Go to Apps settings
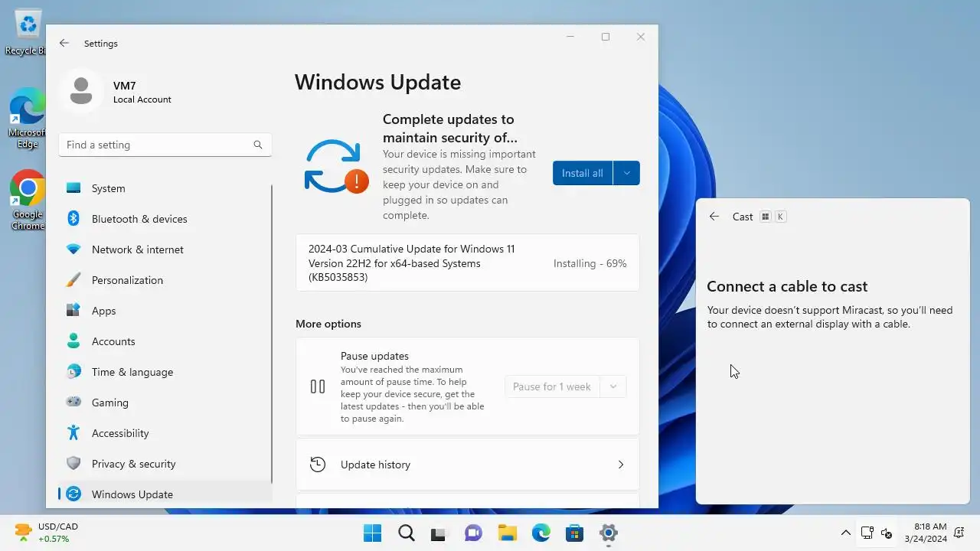This screenshot has width=980, height=551. [x=165, y=311]
